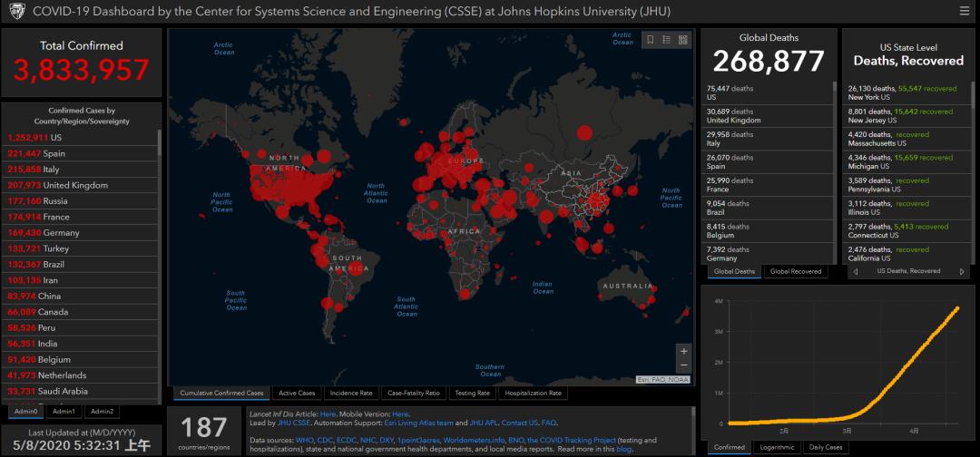Select the Active Cases map layer
This screenshot has height=457, width=980.
click(296, 394)
